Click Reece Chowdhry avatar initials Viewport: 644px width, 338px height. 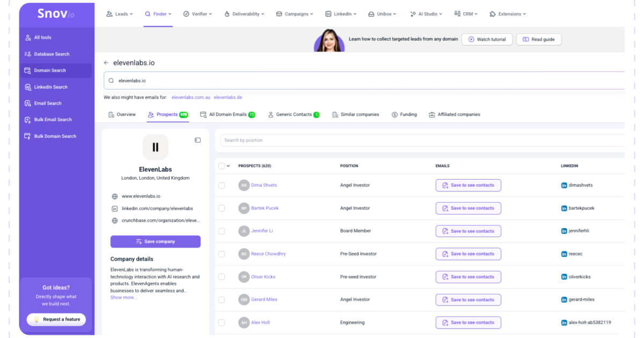pos(244,254)
